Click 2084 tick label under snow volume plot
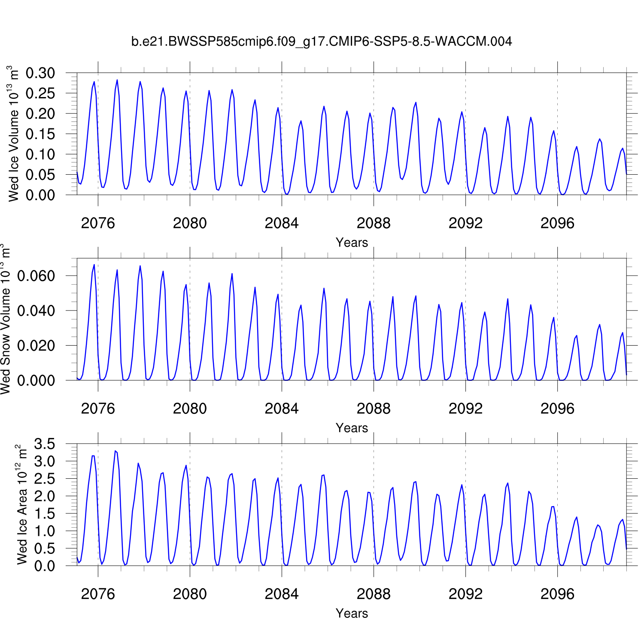 pos(282,409)
